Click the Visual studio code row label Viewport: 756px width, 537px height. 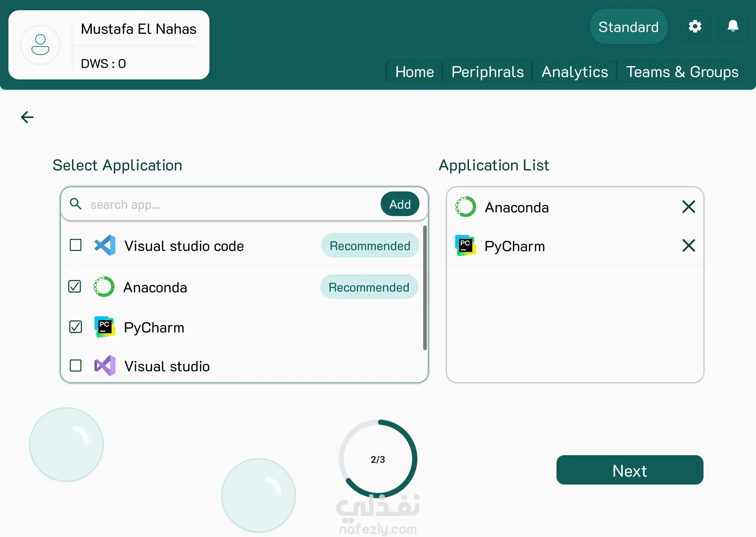pos(184,246)
